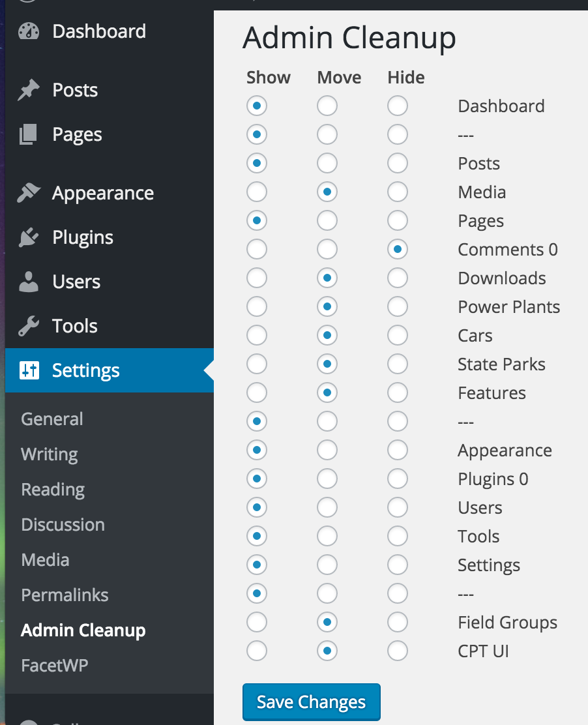The width and height of the screenshot is (588, 725).
Task: Click the Plugins plug icon
Action: (29, 238)
